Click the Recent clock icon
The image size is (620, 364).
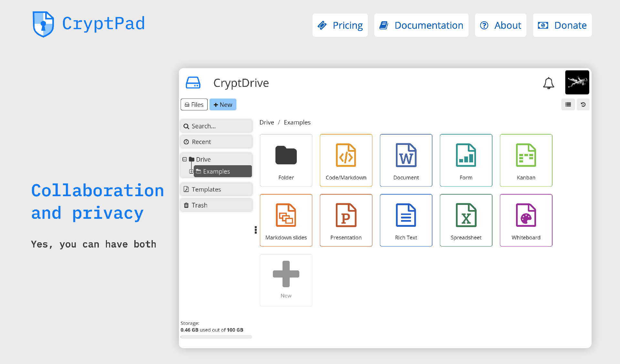186,142
